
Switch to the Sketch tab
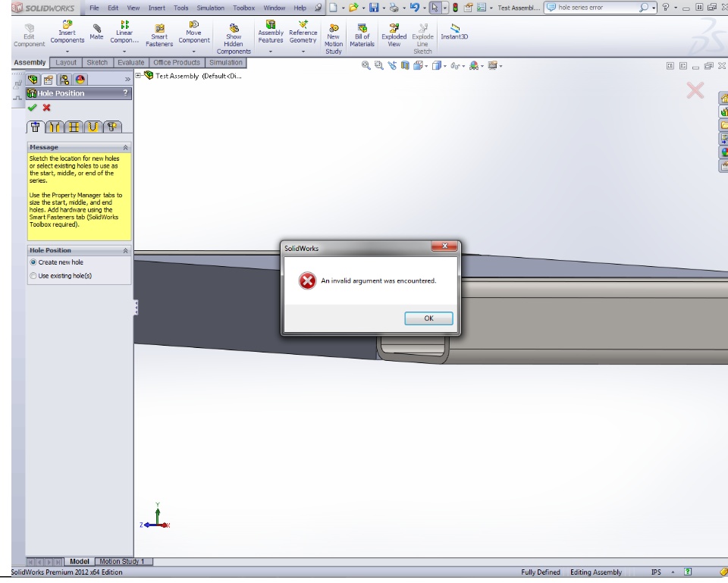pos(97,63)
